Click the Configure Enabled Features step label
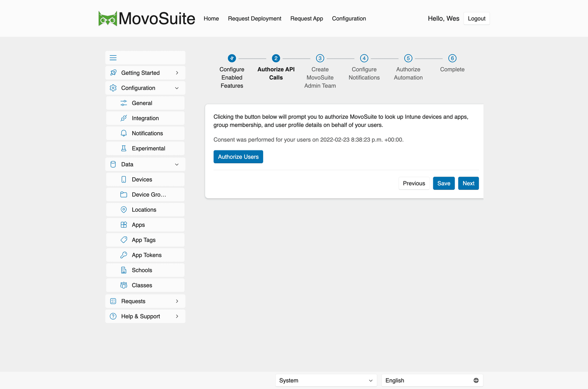This screenshot has height=389, width=588. (x=232, y=78)
